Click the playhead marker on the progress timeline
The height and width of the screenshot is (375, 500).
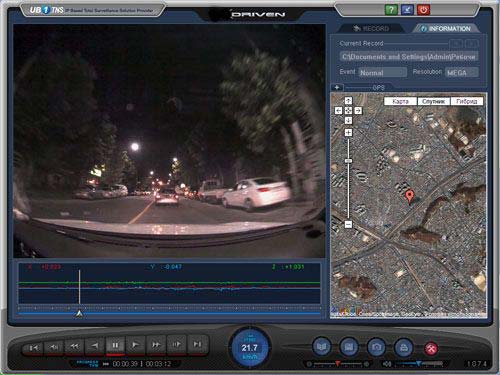click(x=79, y=313)
